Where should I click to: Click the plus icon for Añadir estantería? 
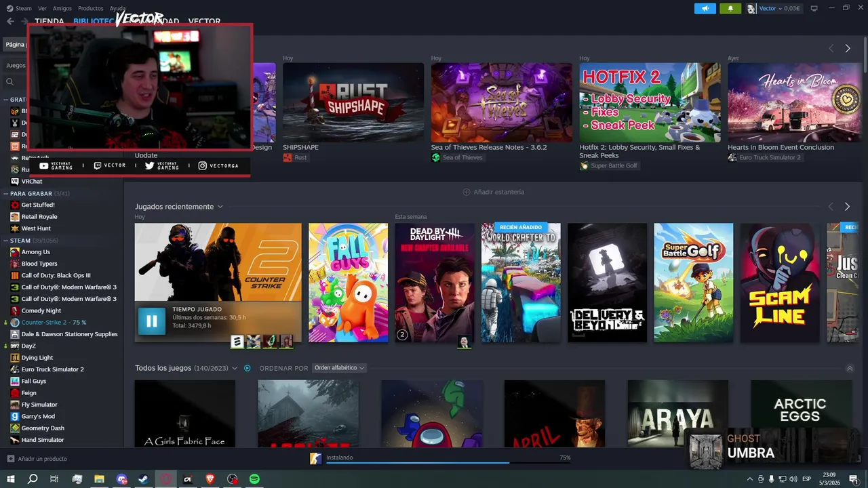coord(467,192)
